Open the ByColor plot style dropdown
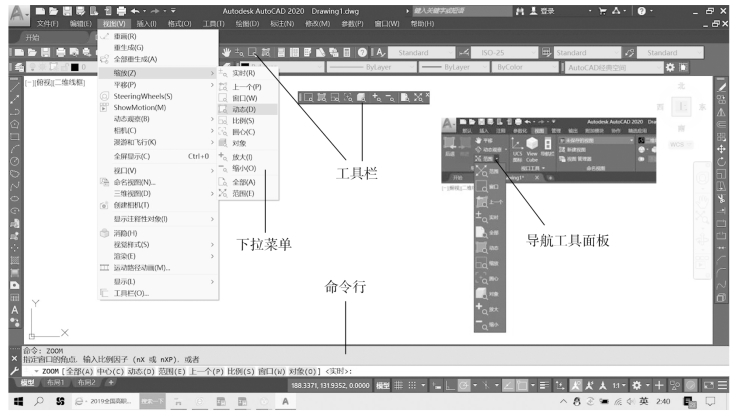Image resolution: width=742 pixels, height=418 pixels. (x=525, y=67)
